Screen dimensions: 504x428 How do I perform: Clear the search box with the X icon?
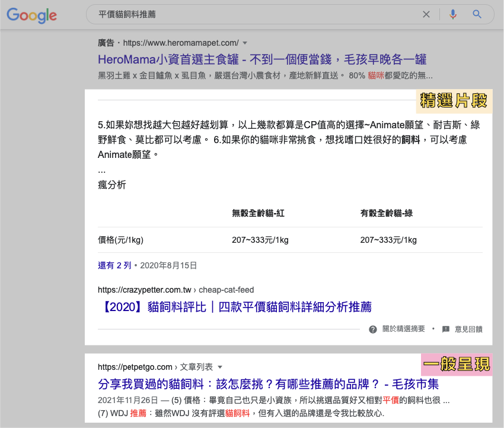pos(426,14)
